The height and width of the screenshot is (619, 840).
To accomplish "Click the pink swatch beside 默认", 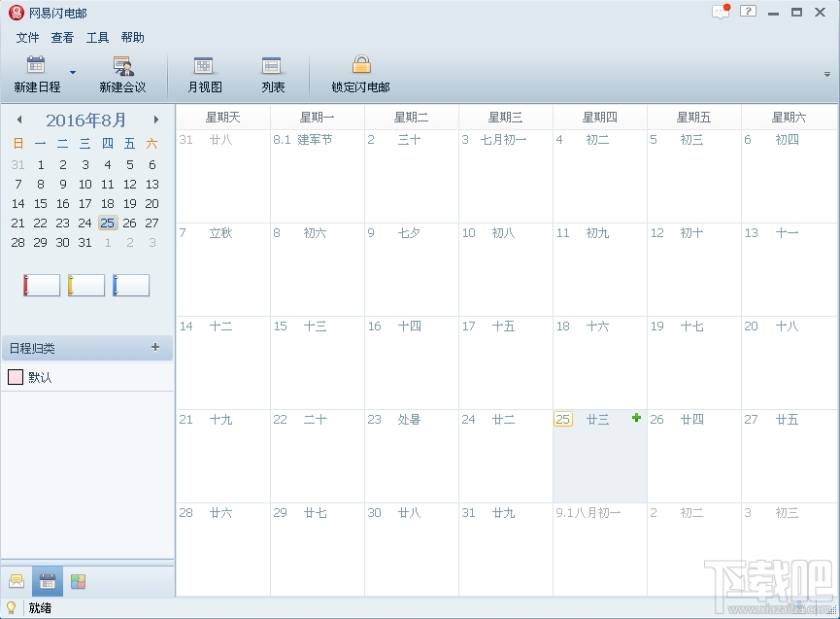I will pos(16,377).
